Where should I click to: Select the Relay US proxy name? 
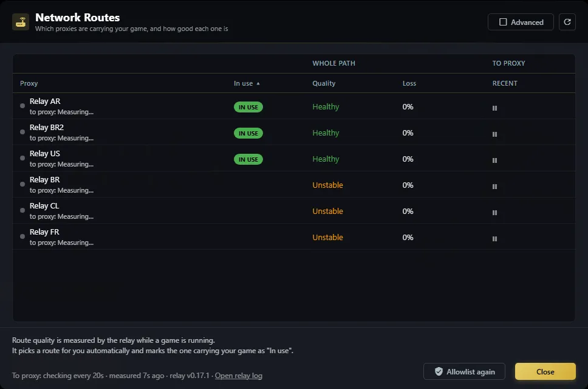pyautogui.click(x=44, y=154)
